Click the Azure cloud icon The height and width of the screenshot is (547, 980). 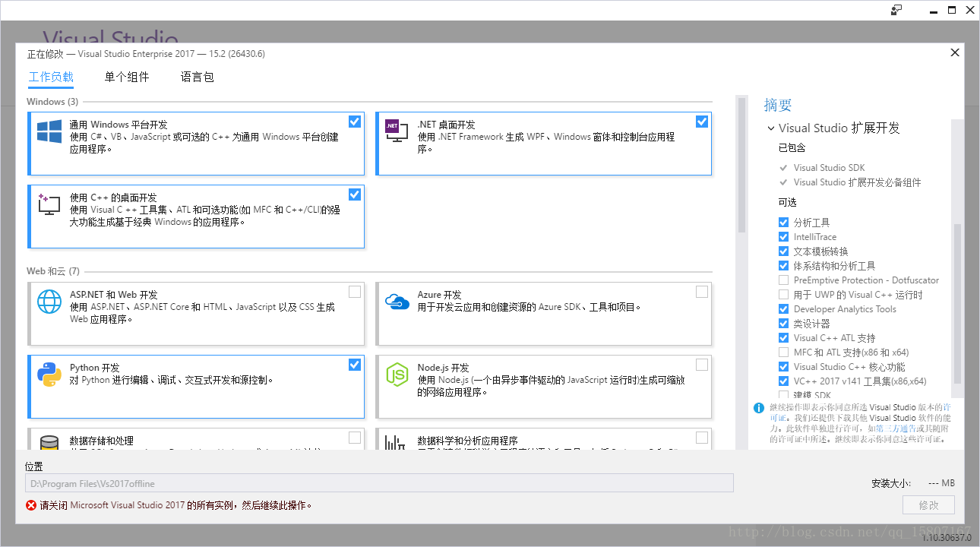[x=397, y=301]
